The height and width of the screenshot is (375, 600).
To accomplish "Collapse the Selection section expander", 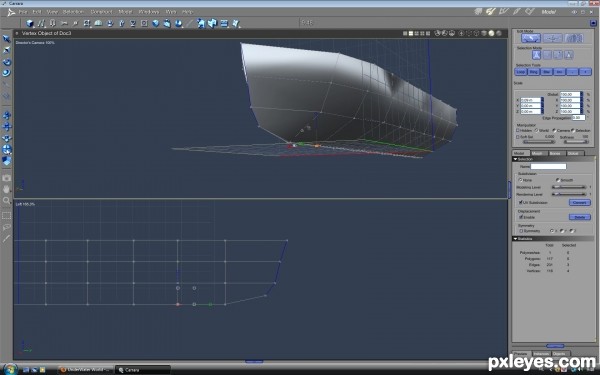I will [515, 159].
